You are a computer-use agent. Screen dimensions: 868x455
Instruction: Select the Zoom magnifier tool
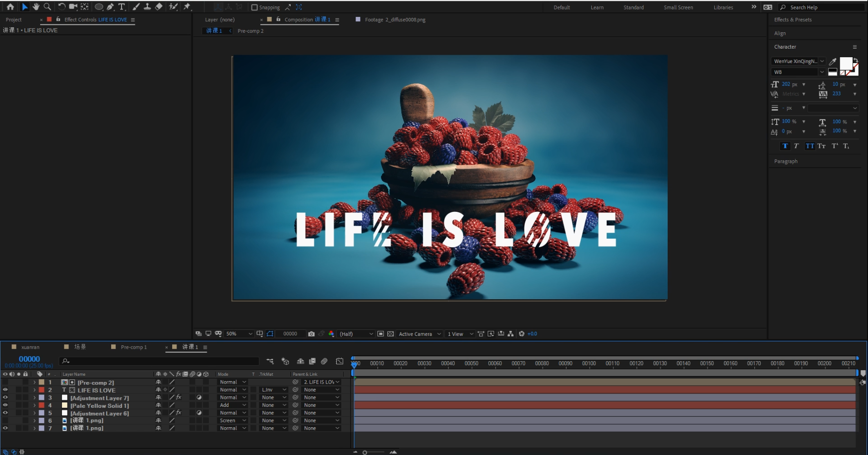48,7
